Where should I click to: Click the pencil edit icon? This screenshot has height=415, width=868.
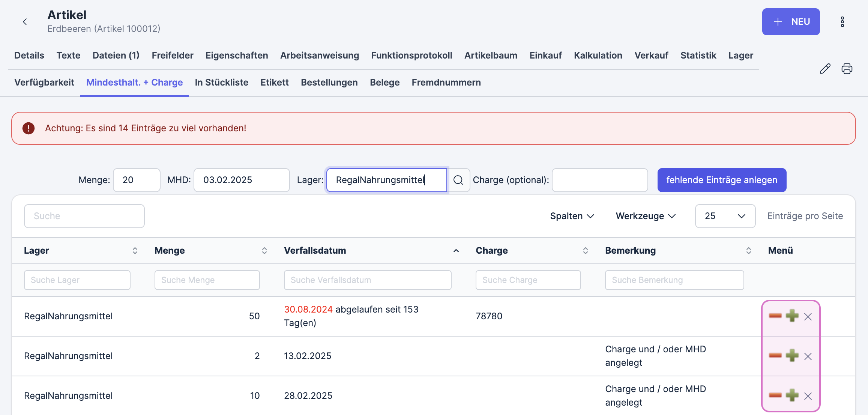[x=825, y=69]
